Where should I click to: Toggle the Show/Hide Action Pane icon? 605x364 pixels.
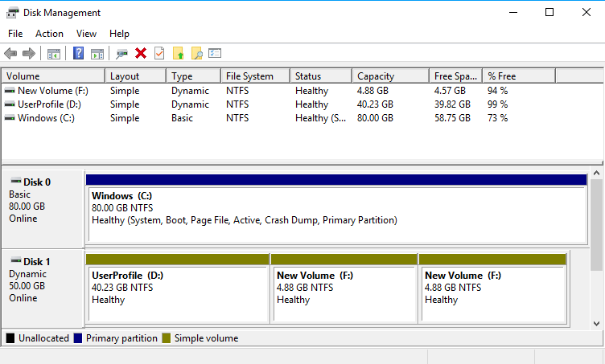(97, 54)
